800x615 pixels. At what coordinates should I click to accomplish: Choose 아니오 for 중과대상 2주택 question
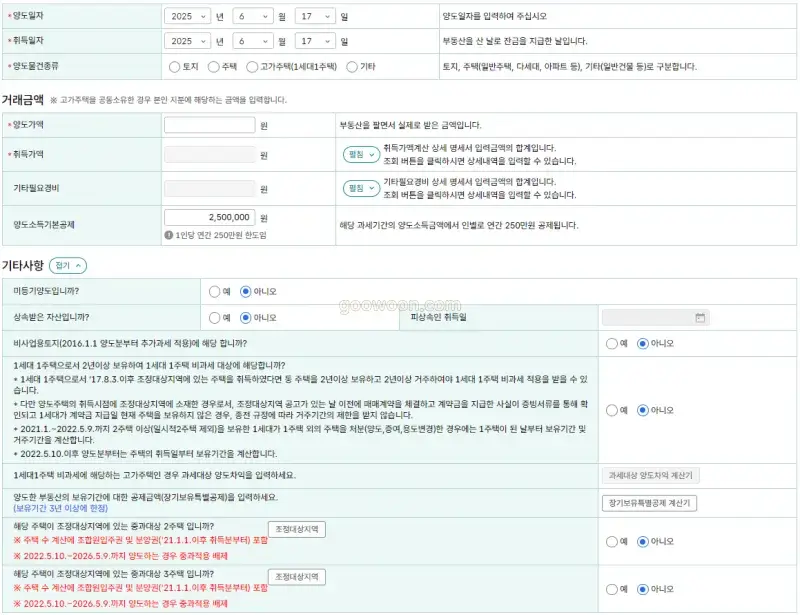coord(643,542)
